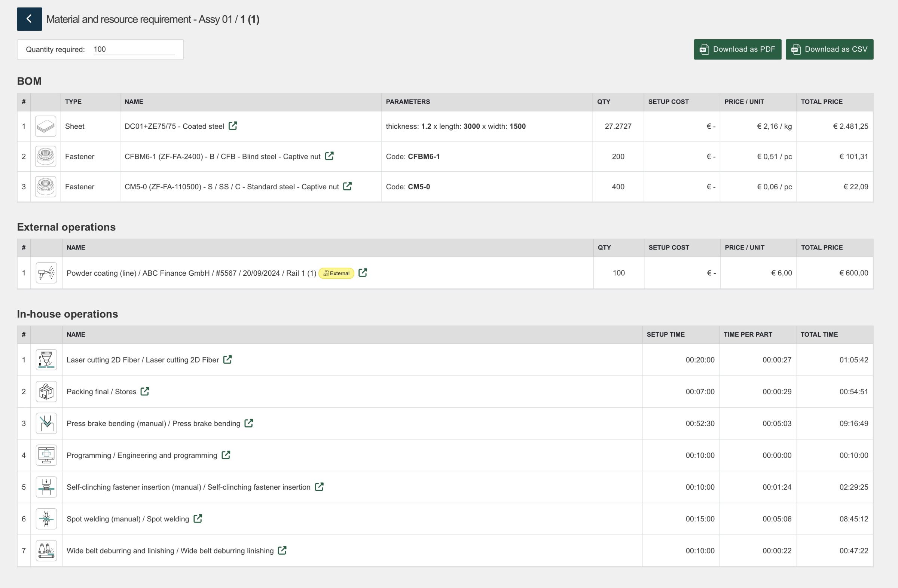Click the Sheet material thumbnail icon
Image resolution: width=898 pixels, height=588 pixels.
[46, 126]
